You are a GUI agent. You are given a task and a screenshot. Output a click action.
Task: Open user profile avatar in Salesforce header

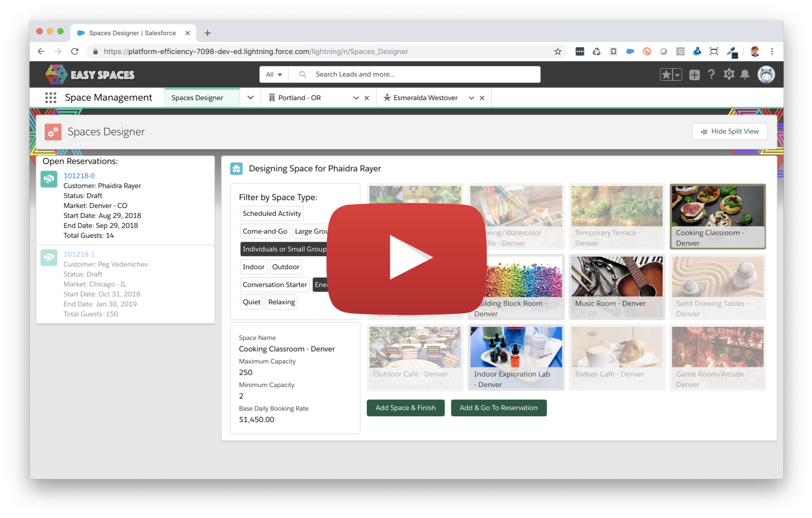766,74
